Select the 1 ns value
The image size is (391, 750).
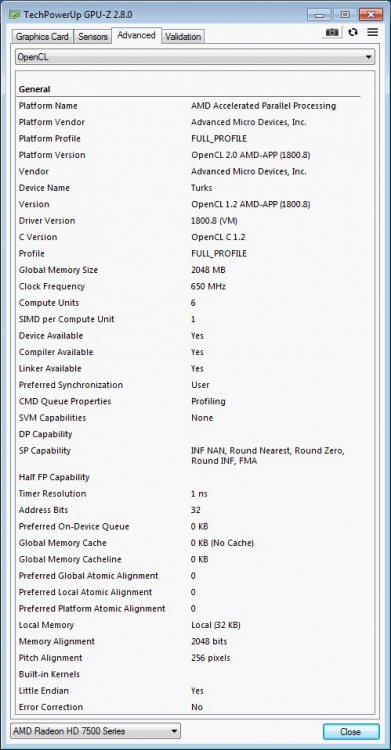coord(199,493)
